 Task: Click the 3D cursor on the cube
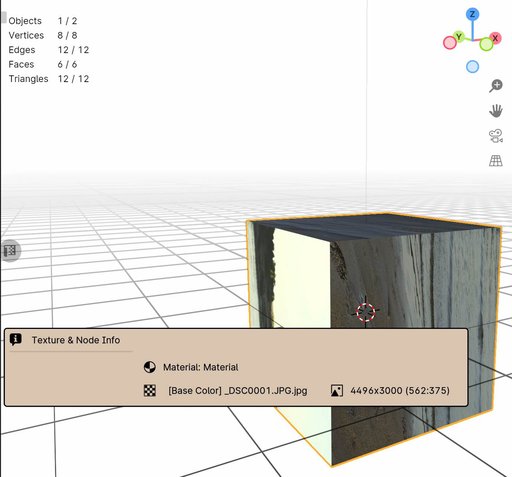pos(365,312)
